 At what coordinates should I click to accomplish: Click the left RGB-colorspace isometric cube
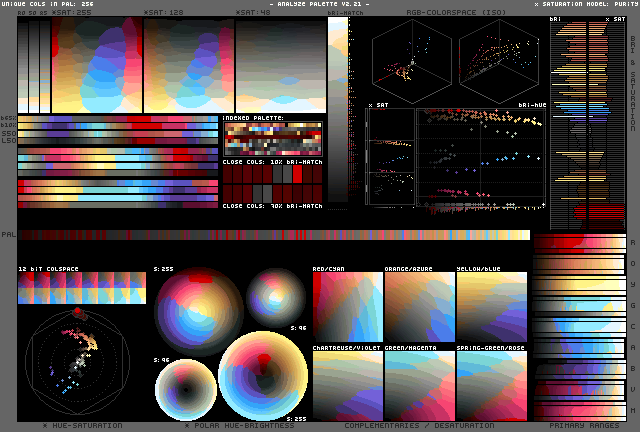410,62
